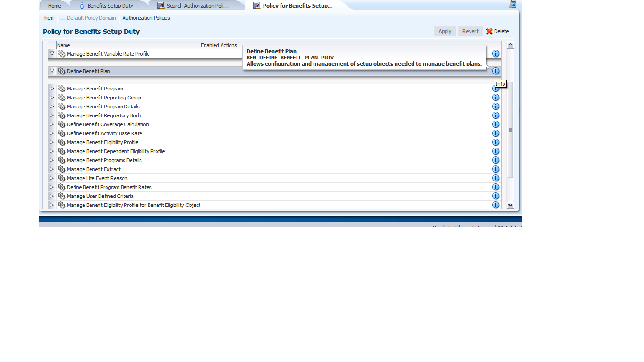Viewport: 644px width, 362px height.
Task: Switch to the Home tab
Action: pos(53,5)
